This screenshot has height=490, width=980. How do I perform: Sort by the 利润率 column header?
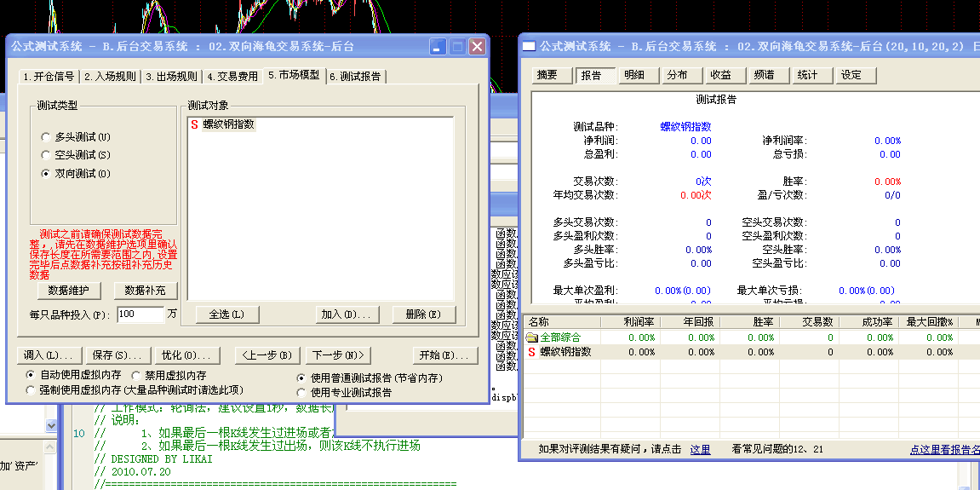click(x=639, y=322)
